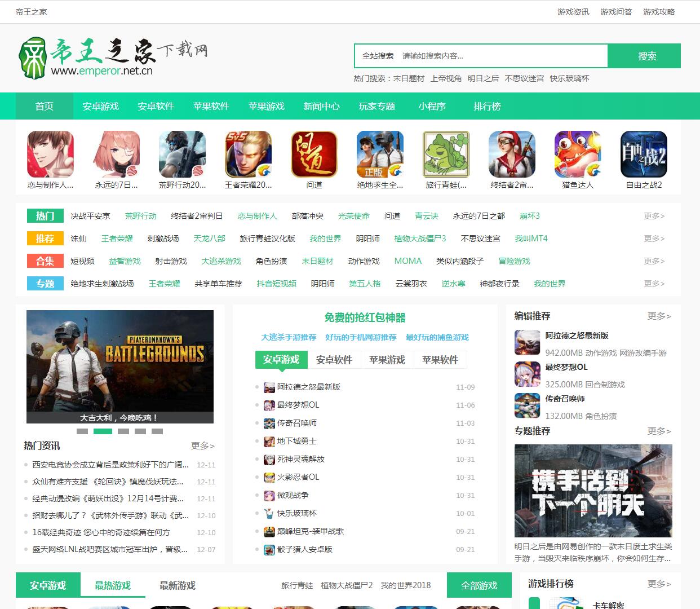700x609 pixels.
Task: Open the 新闻中心 navigation item
Action: pos(321,106)
